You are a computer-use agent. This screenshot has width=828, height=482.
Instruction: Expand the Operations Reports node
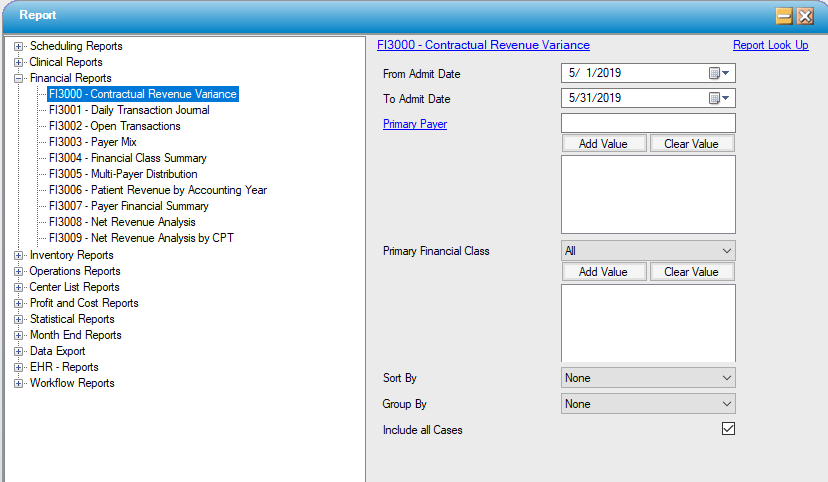coord(18,271)
